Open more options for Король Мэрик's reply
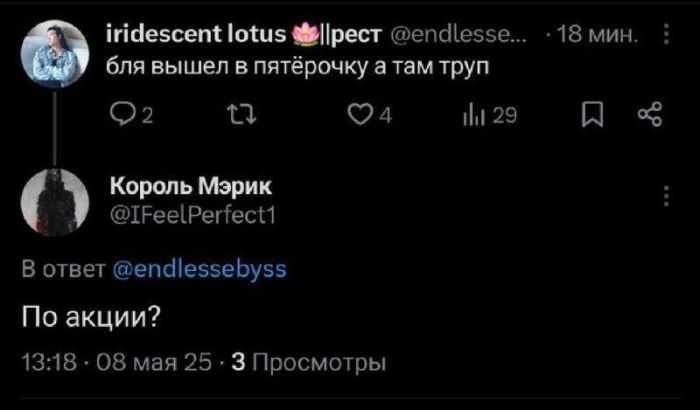Screen dimensions: 700x410 click(667, 194)
